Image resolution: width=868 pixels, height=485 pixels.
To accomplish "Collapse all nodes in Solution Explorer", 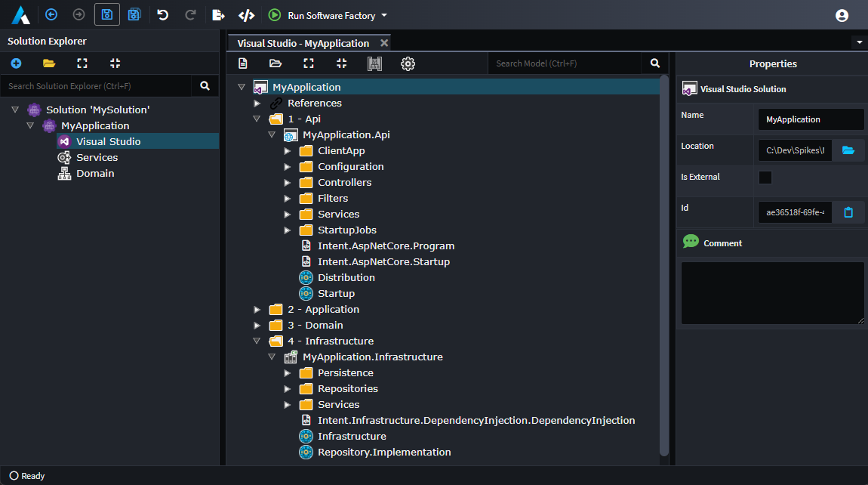I will tap(115, 63).
